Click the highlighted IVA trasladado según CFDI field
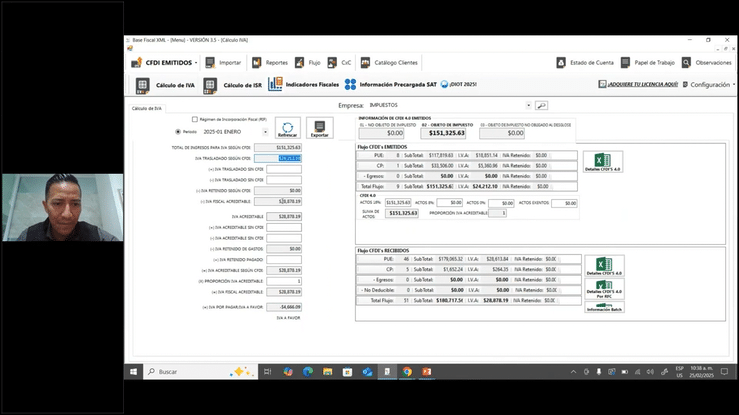 click(x=278, y=158)
